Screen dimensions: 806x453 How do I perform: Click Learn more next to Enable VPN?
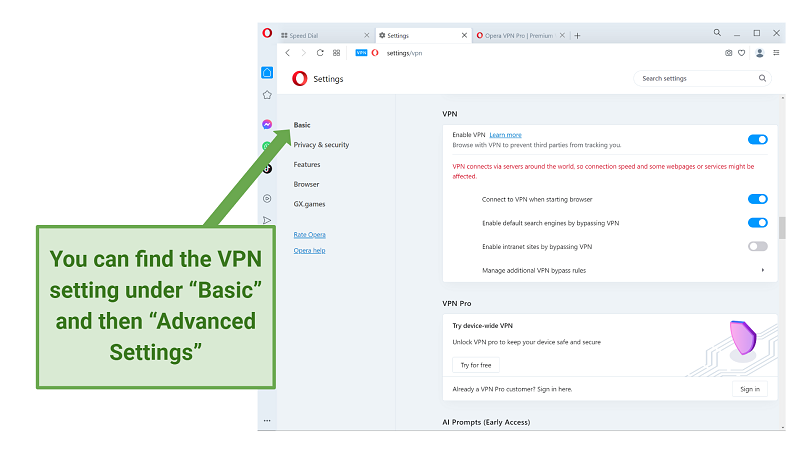point(505,135)
